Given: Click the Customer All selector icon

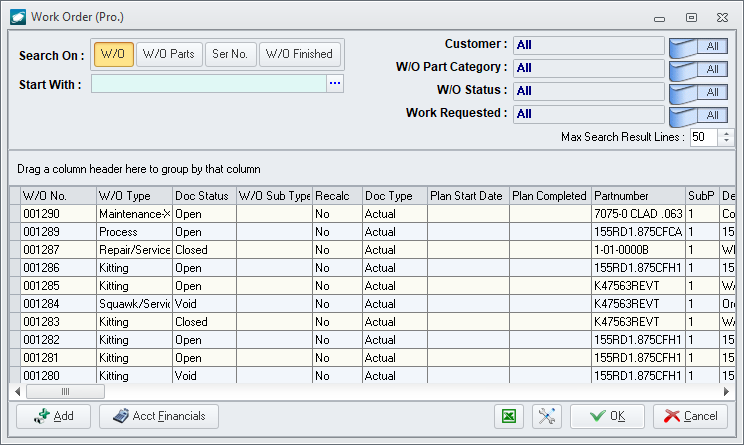Looking at the screenshot, I should coord(699,46).
